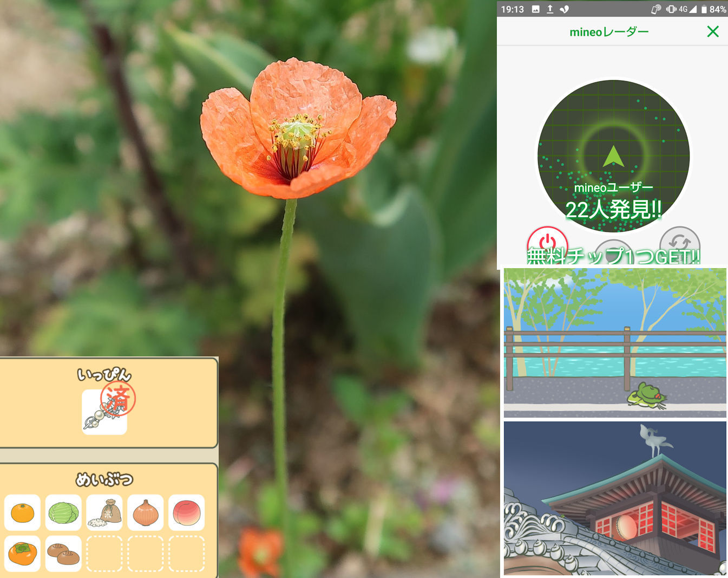The width and height of the screenshot is (728, 578).
Task: Tap the 4G signal indicator in status bar
Action: pos(687,9)
